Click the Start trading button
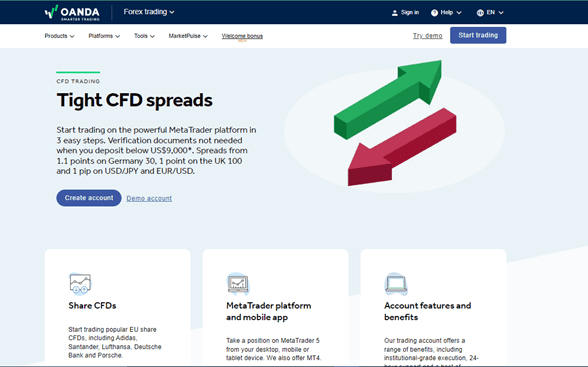The width and height of the screenshot is (588, 367). (478, 35)
